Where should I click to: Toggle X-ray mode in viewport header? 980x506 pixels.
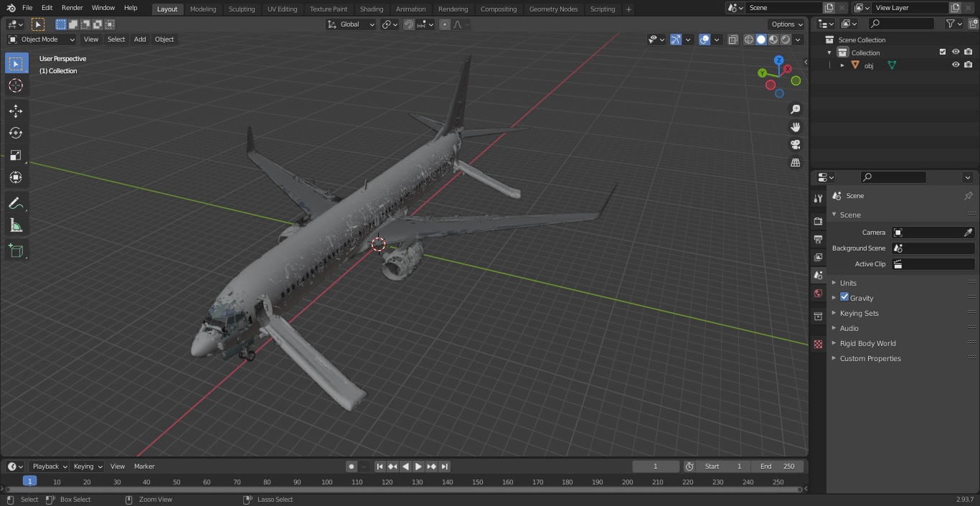point(732,39)
